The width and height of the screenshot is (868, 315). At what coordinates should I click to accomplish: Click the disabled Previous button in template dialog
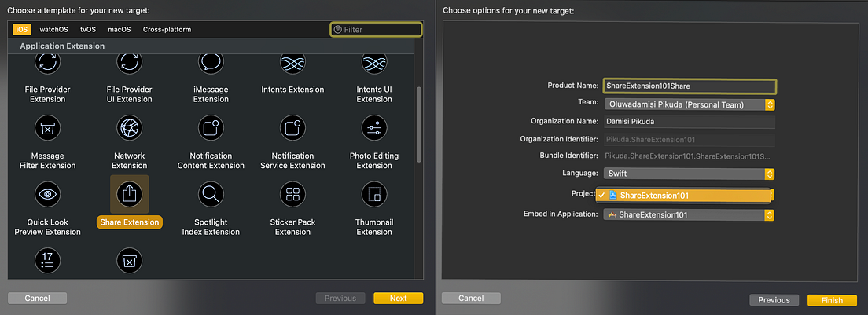click(x=340, y=298)
